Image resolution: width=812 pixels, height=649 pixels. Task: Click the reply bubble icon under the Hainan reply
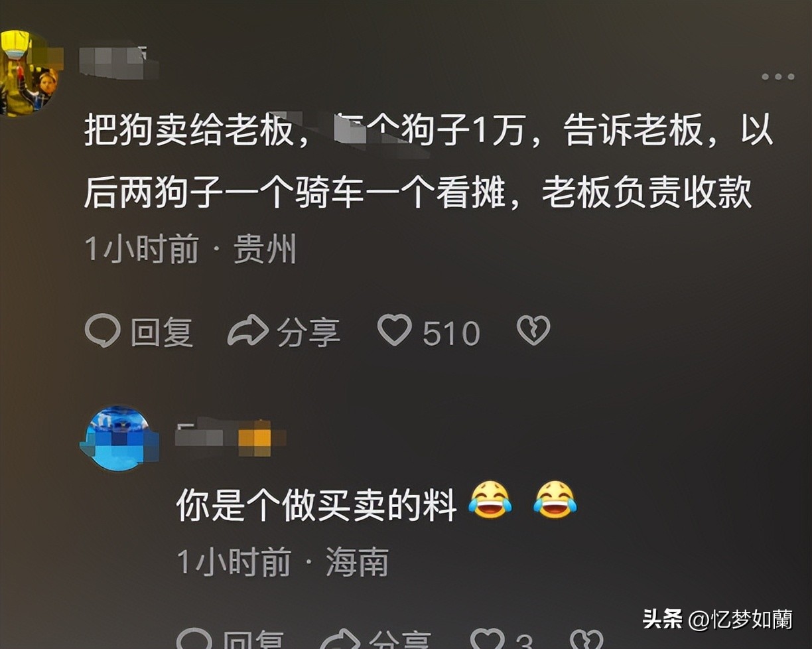click(194, 639)
